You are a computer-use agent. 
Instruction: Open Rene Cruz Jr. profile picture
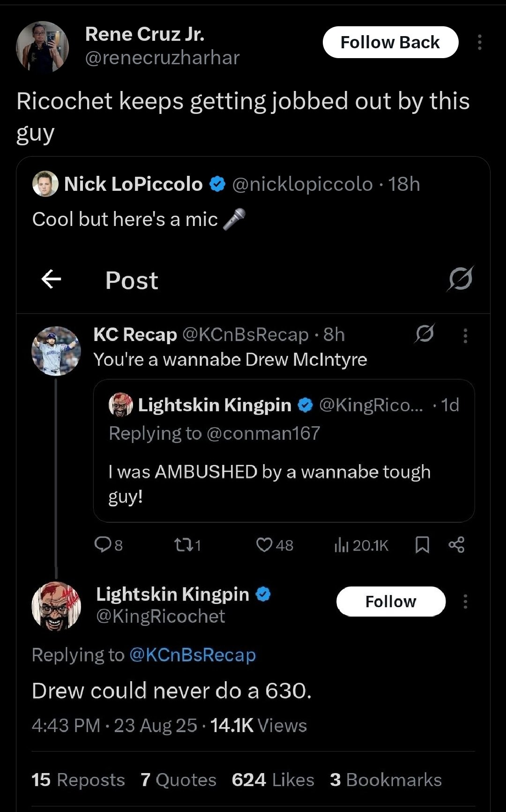[43, 46]
